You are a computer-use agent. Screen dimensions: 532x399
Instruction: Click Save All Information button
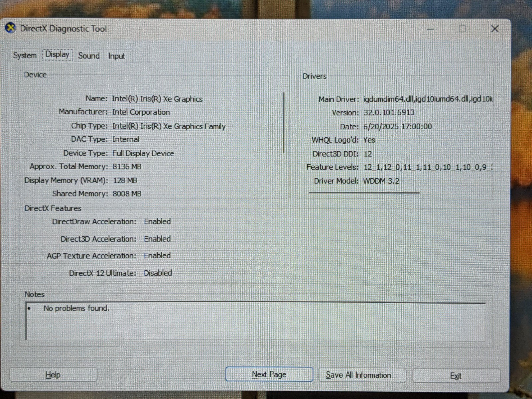tap(362, 375)
